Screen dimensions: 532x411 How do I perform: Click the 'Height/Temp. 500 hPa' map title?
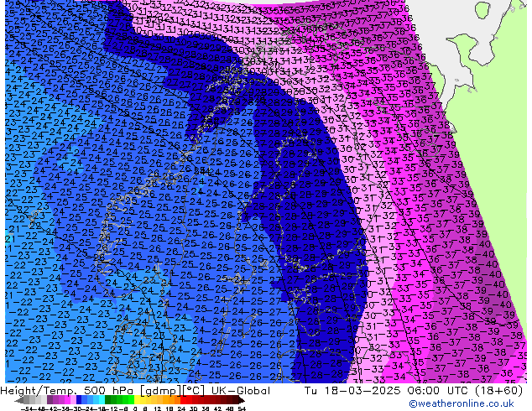67,391
